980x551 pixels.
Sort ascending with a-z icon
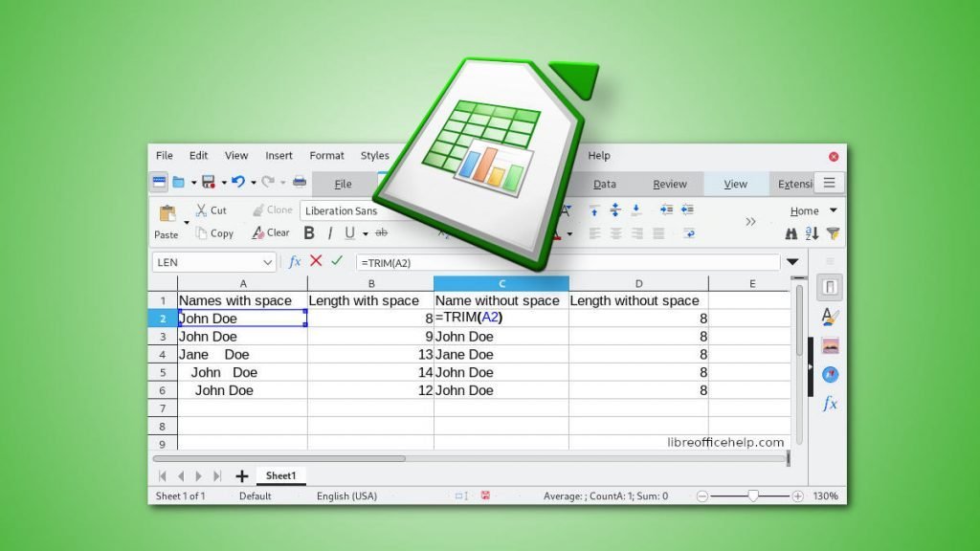point(812,233)
